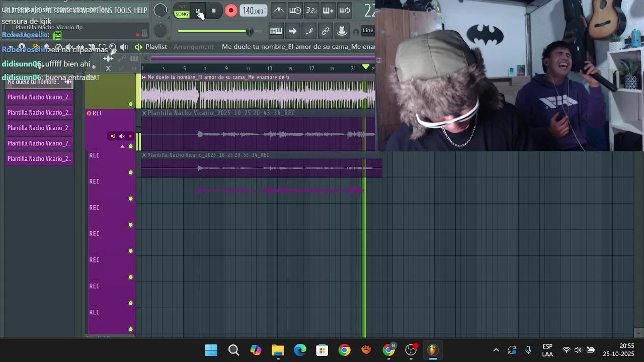The width and height of the screenshot is (644, 362).
Task: Select Me duele tu nombre in the picker panel
Action: pos(40,82)
